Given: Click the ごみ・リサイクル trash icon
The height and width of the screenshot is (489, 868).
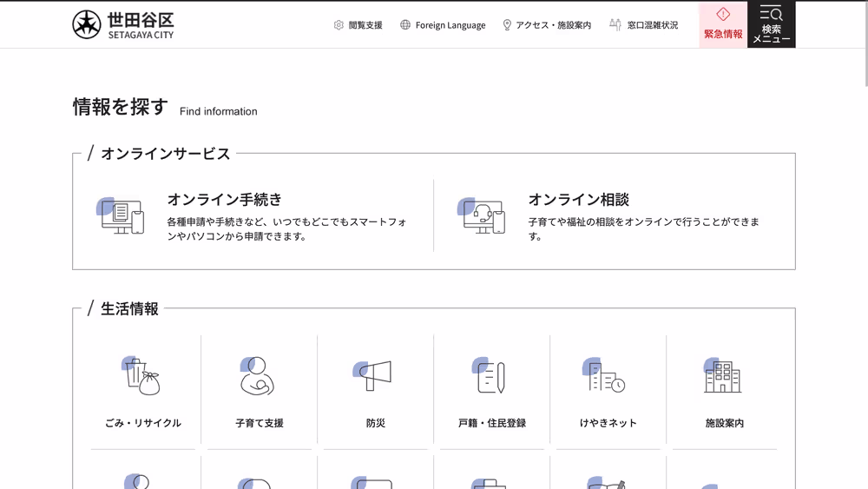Looking at the screenshot, I should point(141,375).
